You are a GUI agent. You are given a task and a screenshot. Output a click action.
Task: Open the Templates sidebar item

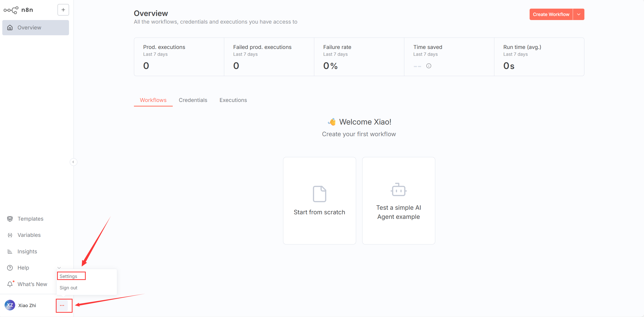tap(30, 219)
